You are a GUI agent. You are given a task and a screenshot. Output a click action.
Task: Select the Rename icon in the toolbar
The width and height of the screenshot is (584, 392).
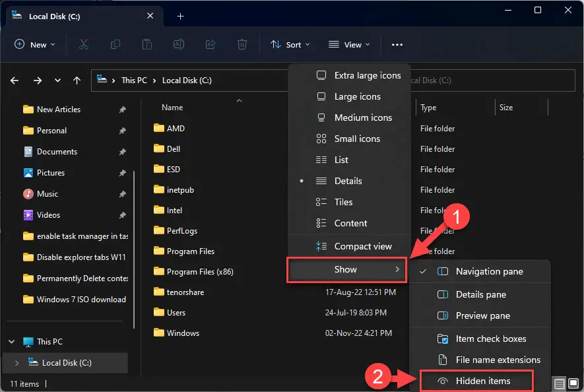coord(178,44)
